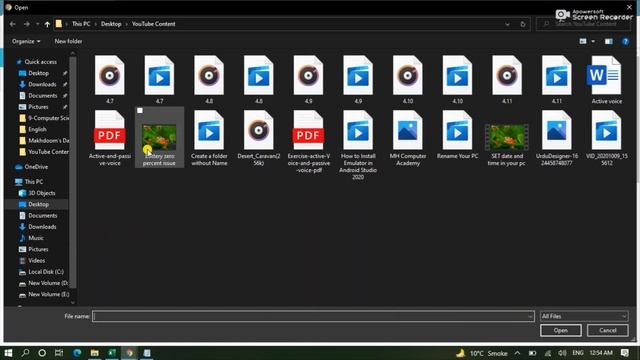Go forward in folder history
This screenshot has height=360, width=640.
point(27,24)
